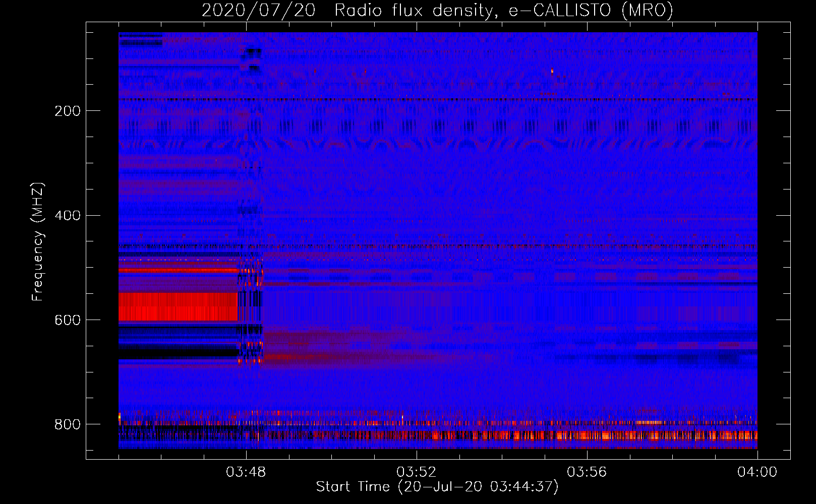This screenshot has width=816, height=504.
Task: Click the 03:56 time tick label
Action: tap(587, 472)
